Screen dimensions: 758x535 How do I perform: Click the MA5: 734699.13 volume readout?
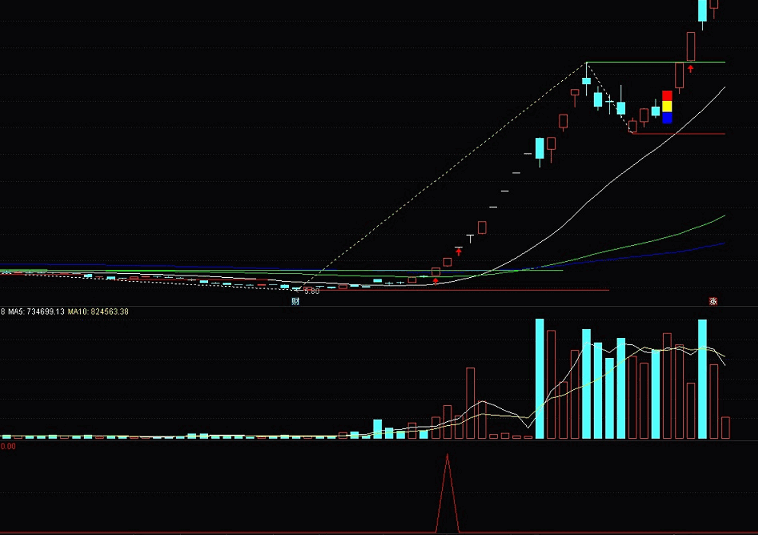click(36, 312)
